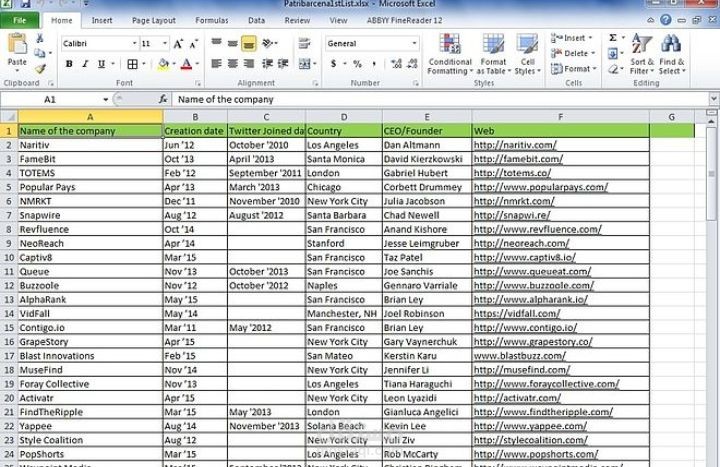Screen dimensions: 720x467
Task: Apply Comma Style
Action: 374,64
